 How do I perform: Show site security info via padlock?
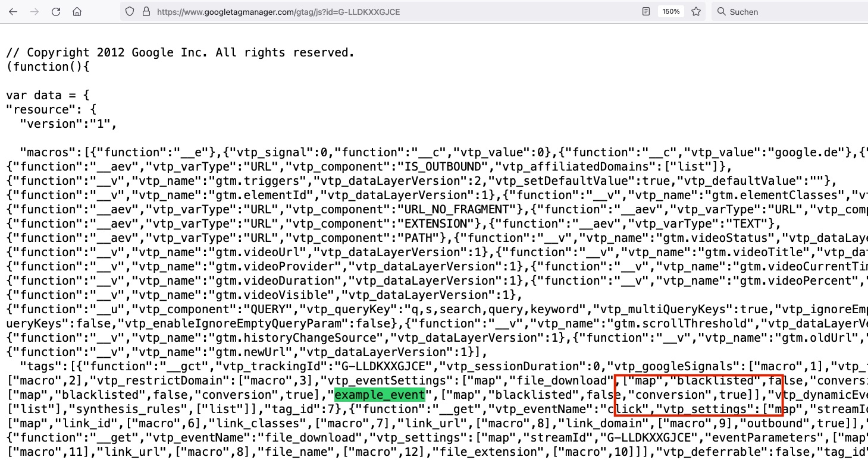coord(146,12)
